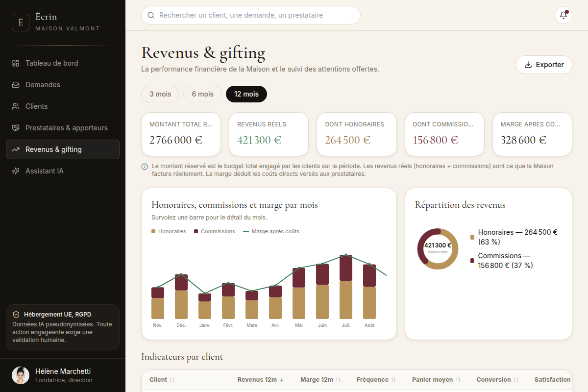Select the 12 mois period

[246, 94]
